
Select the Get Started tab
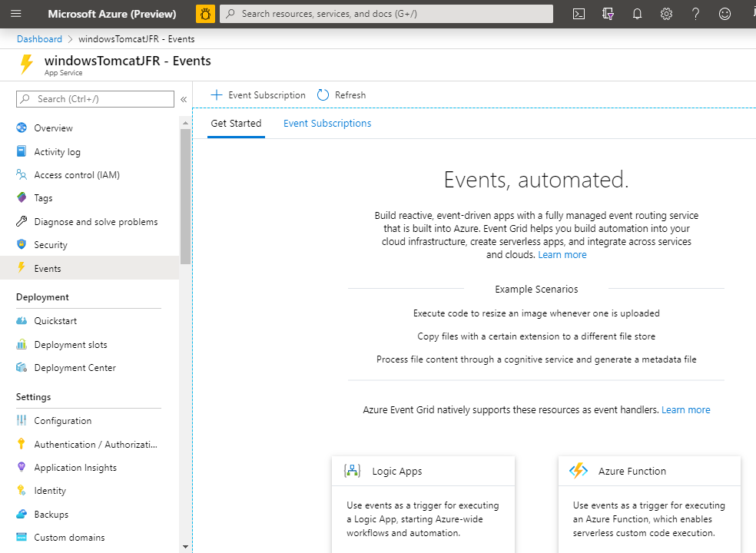pos(236,123)
